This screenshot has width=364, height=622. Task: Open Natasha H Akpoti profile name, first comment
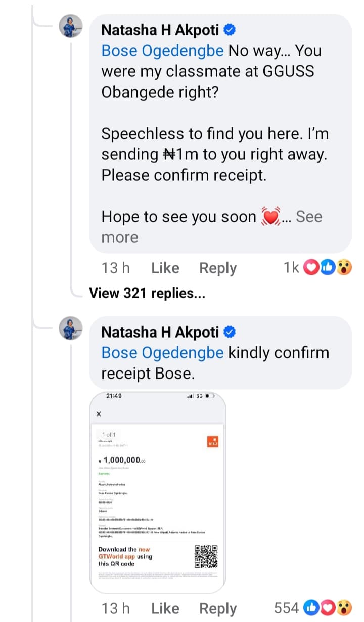click(161, 30)
